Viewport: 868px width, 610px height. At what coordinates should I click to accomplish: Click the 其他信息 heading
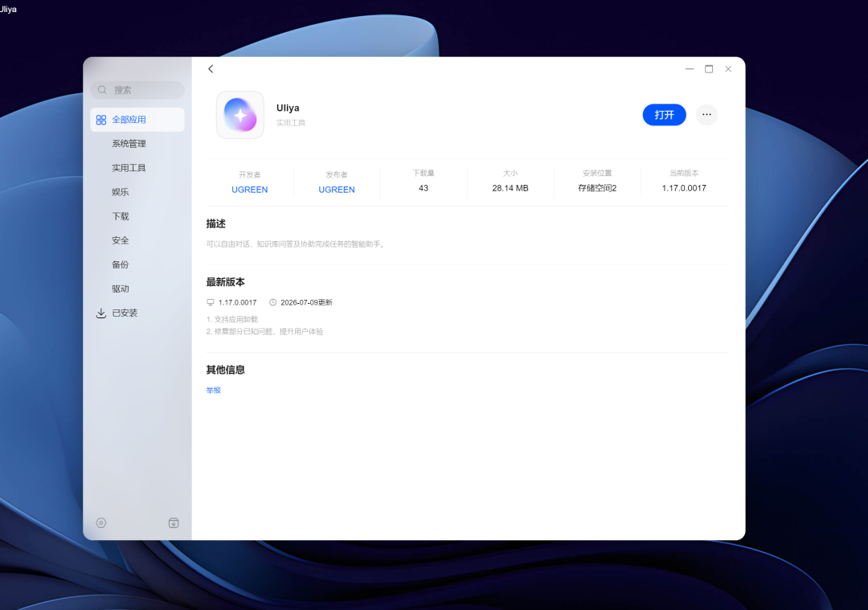coord(225,370)
